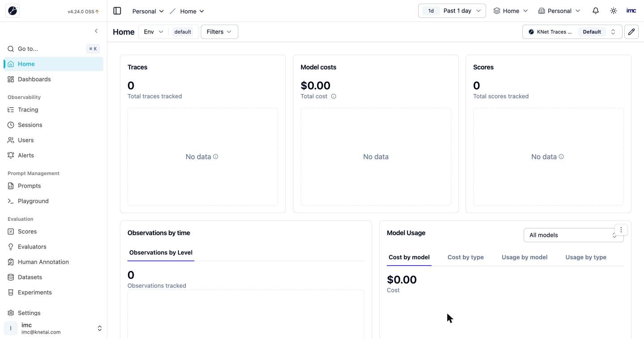Open Model Usage three-dot menu
The image size is (644, 339).
pos(621,230)
